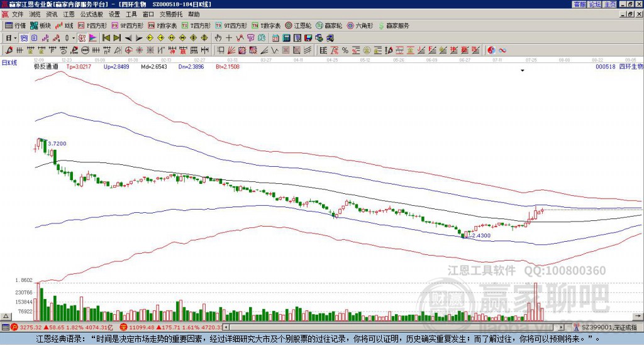Open the P四方形 tool
644x345 pixels.
click(92, 25)
